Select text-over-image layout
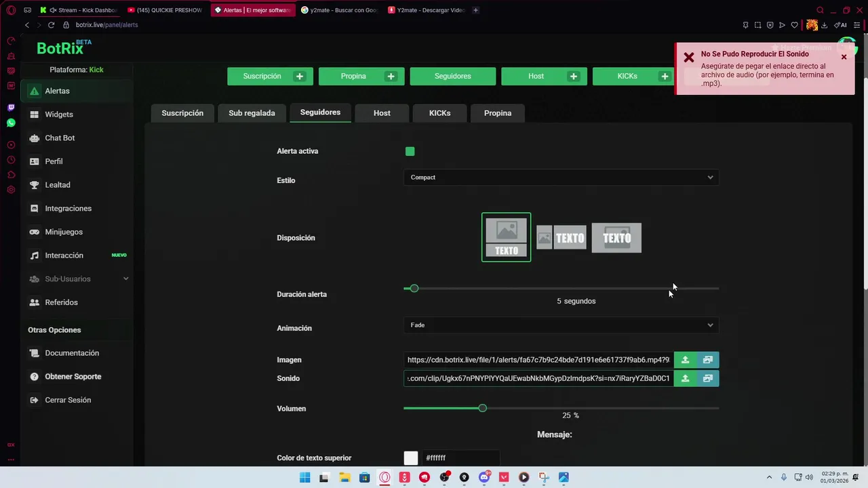This screenshot has width=868, height=488. point(616,238)
